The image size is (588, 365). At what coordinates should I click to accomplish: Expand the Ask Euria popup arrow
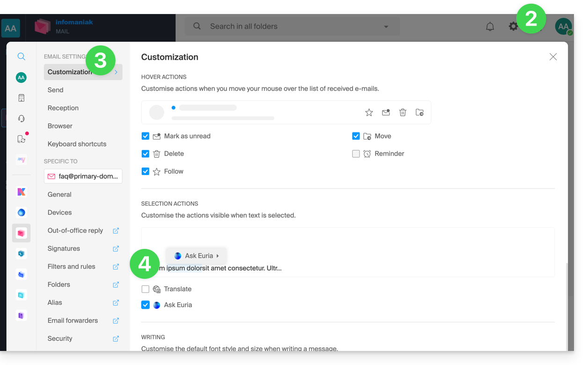click(x=218, y=256)
